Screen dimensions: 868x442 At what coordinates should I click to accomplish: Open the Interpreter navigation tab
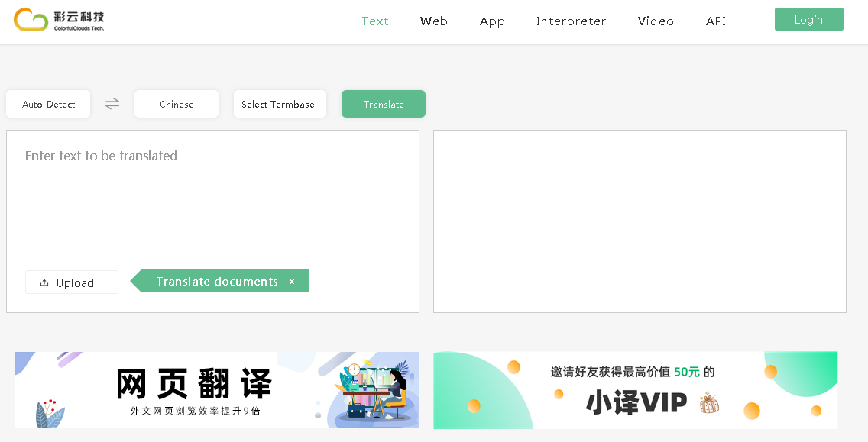pos(571,21)
